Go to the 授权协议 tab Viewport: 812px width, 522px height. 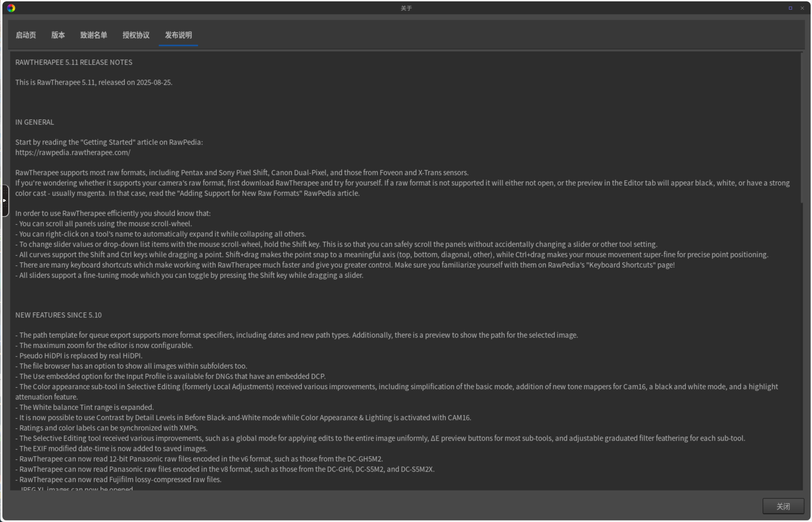coord(136,35)
